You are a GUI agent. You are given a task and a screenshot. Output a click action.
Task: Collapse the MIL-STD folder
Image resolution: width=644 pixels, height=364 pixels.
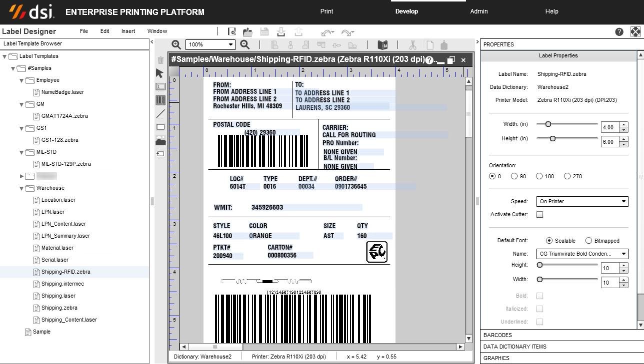coord(21,152)
